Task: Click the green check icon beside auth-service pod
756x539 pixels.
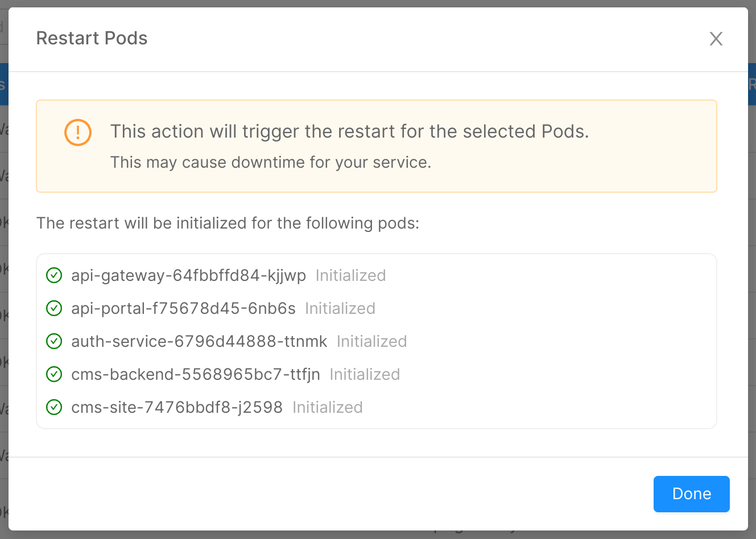Action: [x=53, y=341]
